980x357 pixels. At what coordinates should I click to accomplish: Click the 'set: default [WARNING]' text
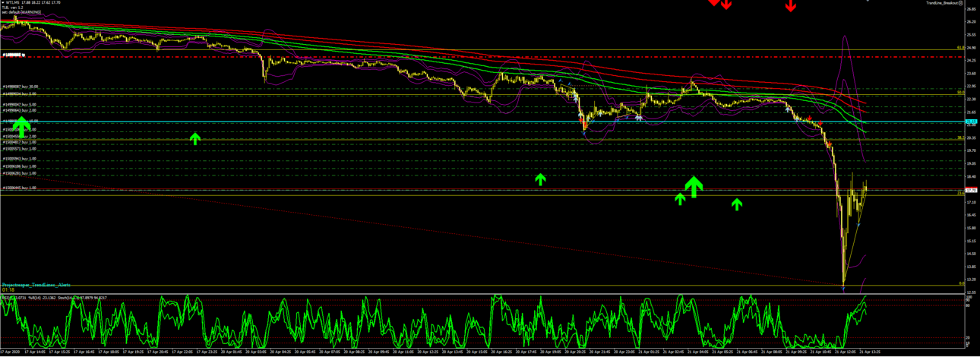tap(21, 12)
